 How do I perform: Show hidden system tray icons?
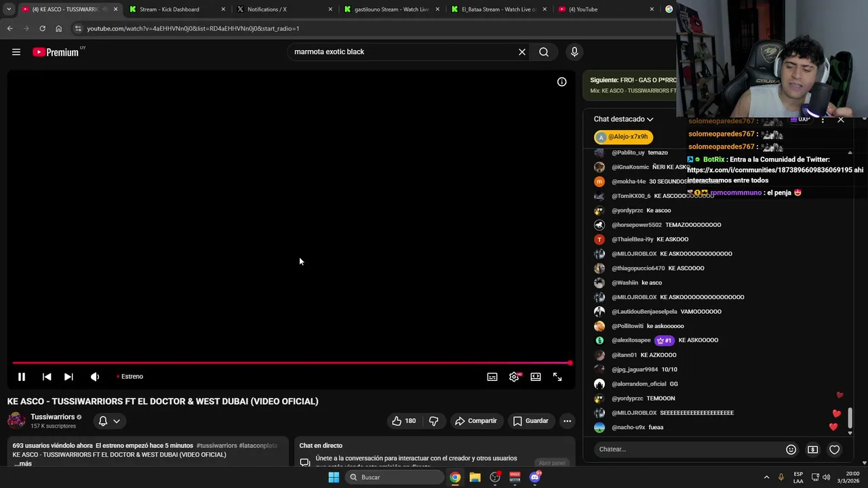pyautogui.click(x=766, y=477)
